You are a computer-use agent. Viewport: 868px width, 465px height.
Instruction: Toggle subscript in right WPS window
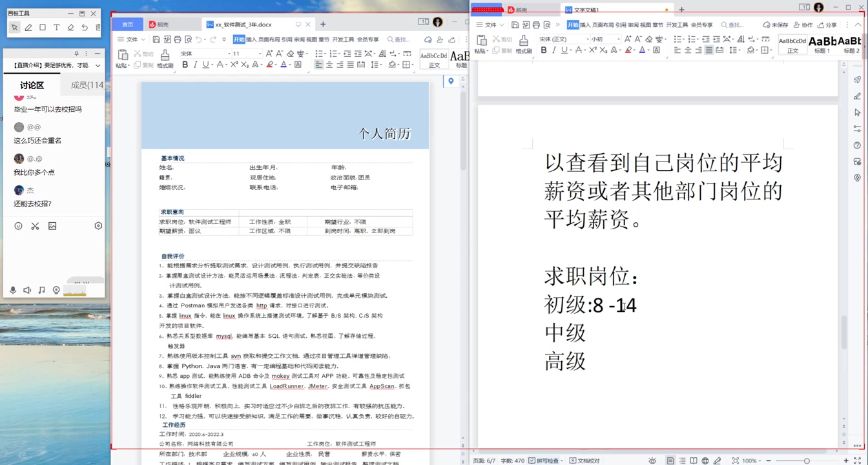pos(603,50)
